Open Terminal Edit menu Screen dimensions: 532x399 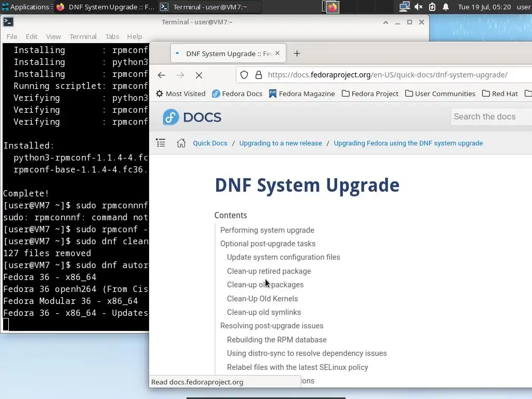(32, 37)
